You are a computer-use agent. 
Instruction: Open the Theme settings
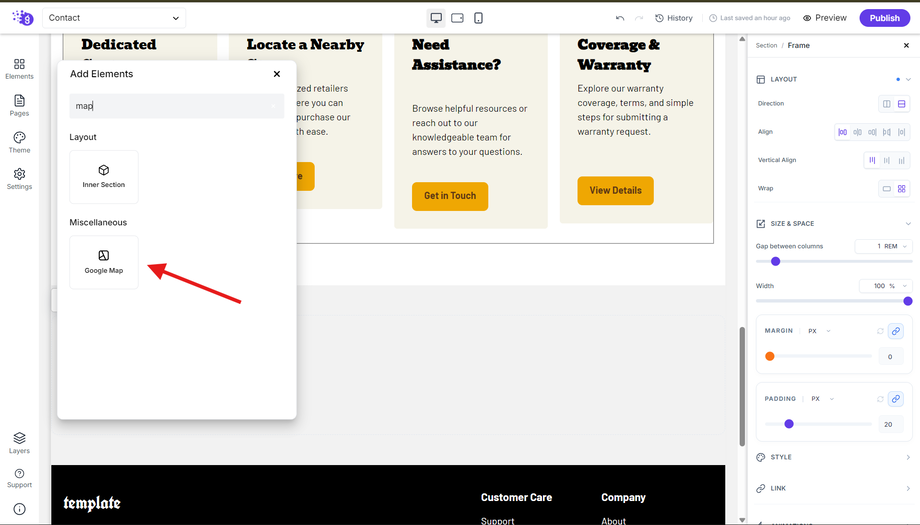[19, 143]
